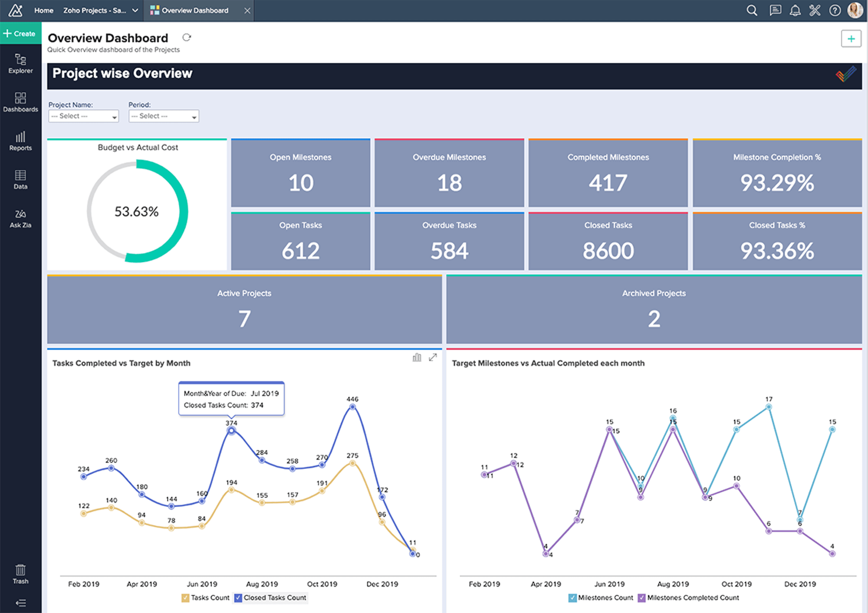Open the Dashboards sidebar icon
The width and height of the screenshot is (868, 613).
click(20, 102)
